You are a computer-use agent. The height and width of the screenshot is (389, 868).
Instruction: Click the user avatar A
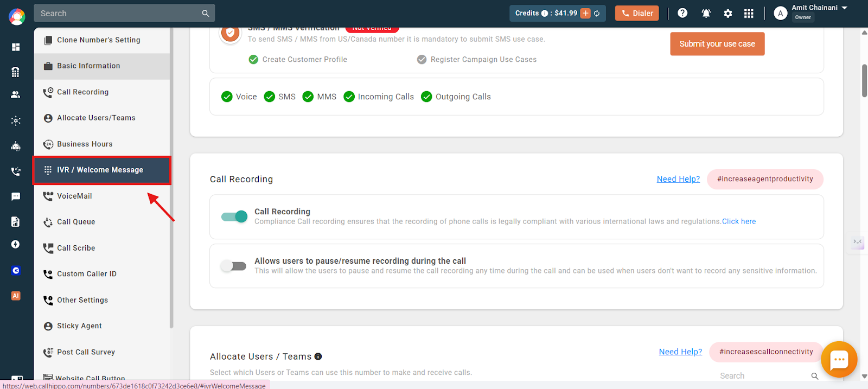pyautogui.click(x=780, y=14)
